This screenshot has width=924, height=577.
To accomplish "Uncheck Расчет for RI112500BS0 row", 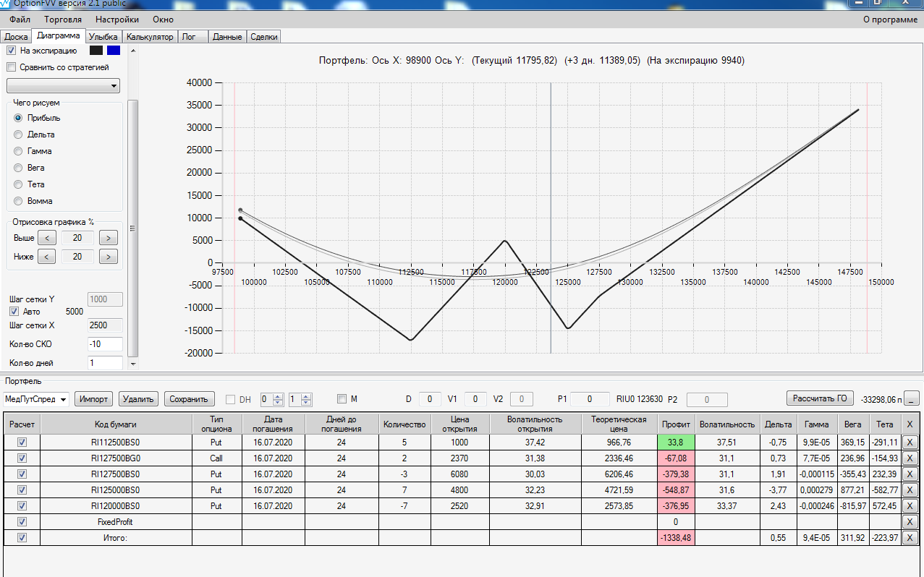I will click(x=22, y=442).
